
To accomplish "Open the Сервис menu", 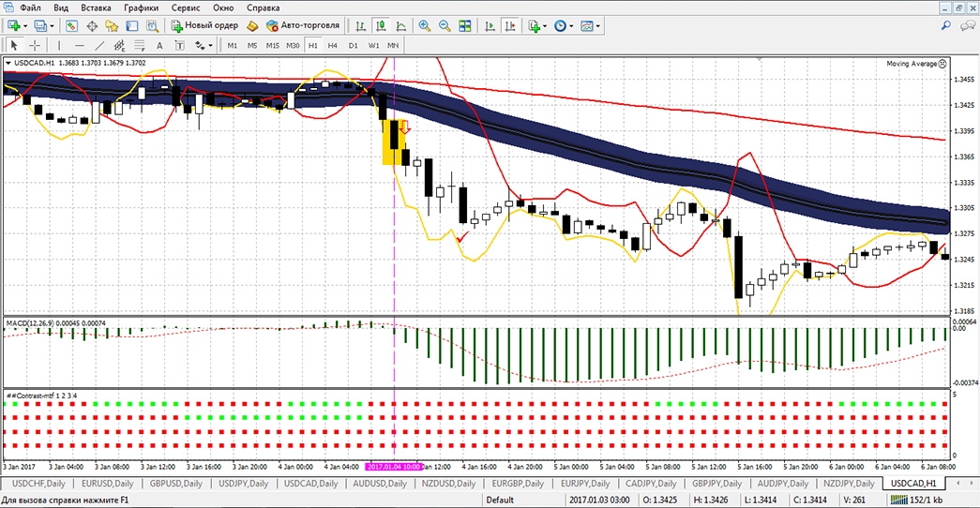I will [186, 7].
